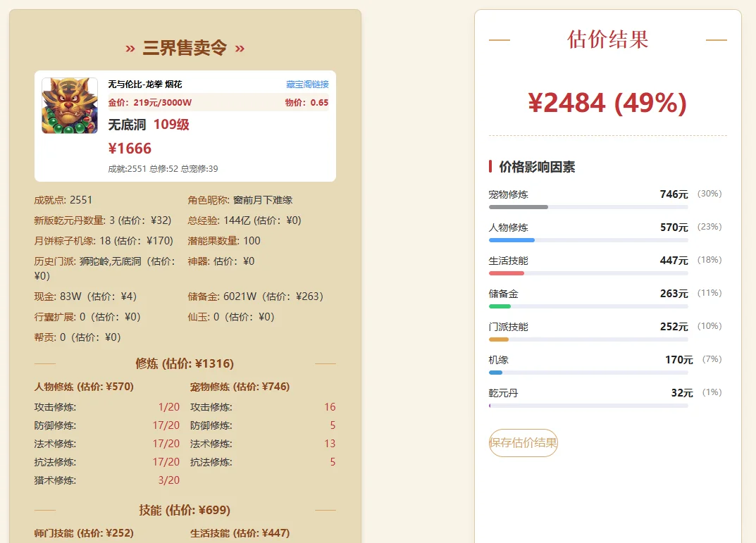
Task: Click the dash ornament left of 估价结果
Action: point(498,40)
